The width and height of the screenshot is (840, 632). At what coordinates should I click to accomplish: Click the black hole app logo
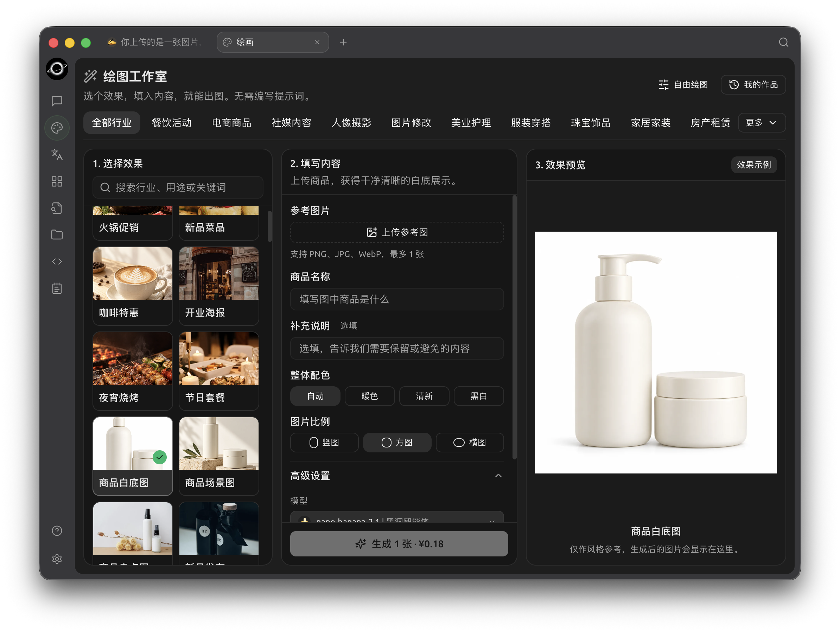(57, 69)
